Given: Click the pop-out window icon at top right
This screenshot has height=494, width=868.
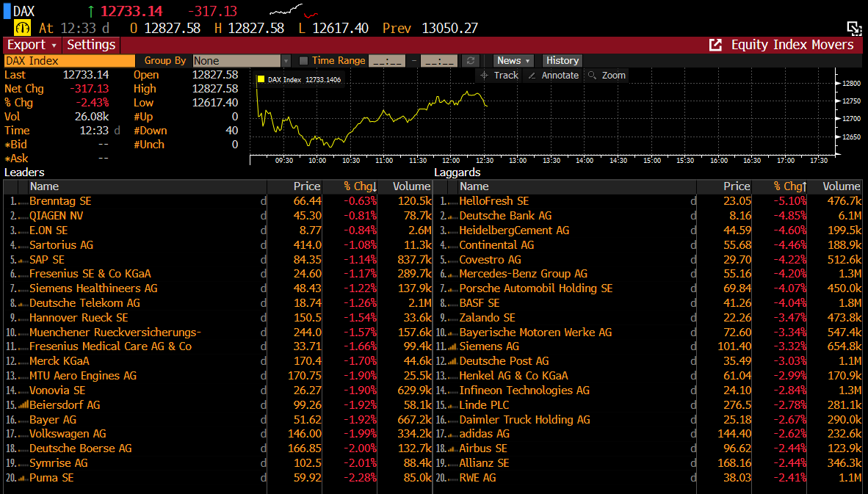Looking at the screenshot, I should point(853,28).
